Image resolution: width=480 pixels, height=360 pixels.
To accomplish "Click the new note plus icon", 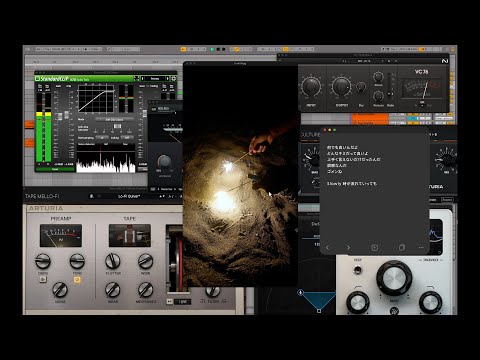I will click(374, 248).
